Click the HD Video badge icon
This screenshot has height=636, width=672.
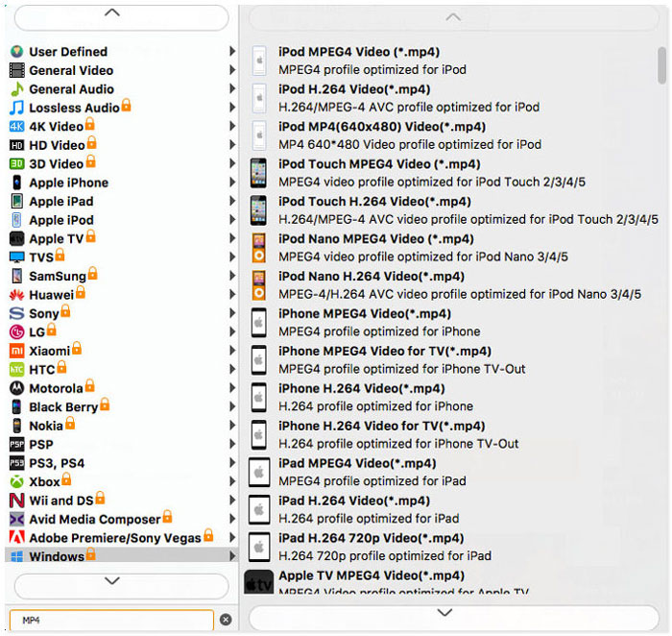[x=16, y=145]
